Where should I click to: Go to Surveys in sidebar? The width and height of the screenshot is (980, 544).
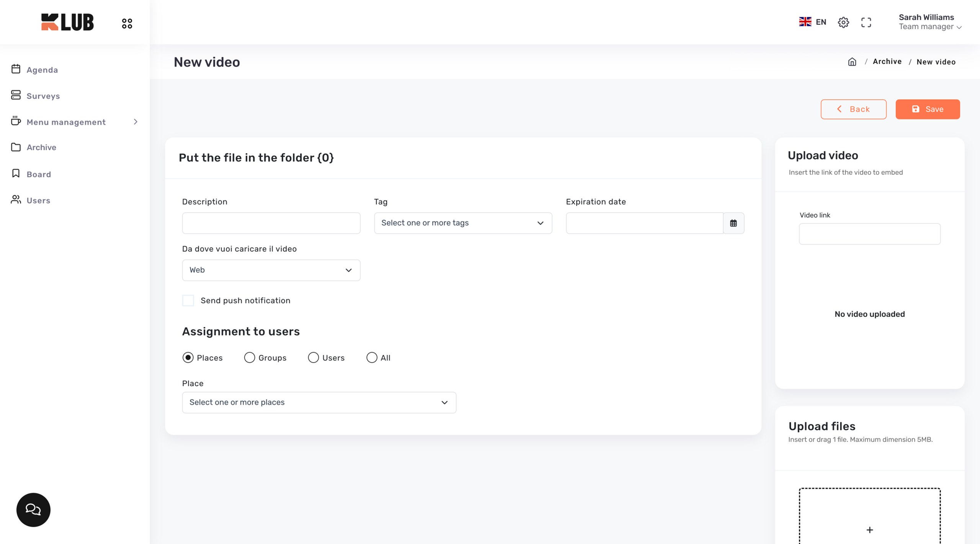click(x=43, y=96)
